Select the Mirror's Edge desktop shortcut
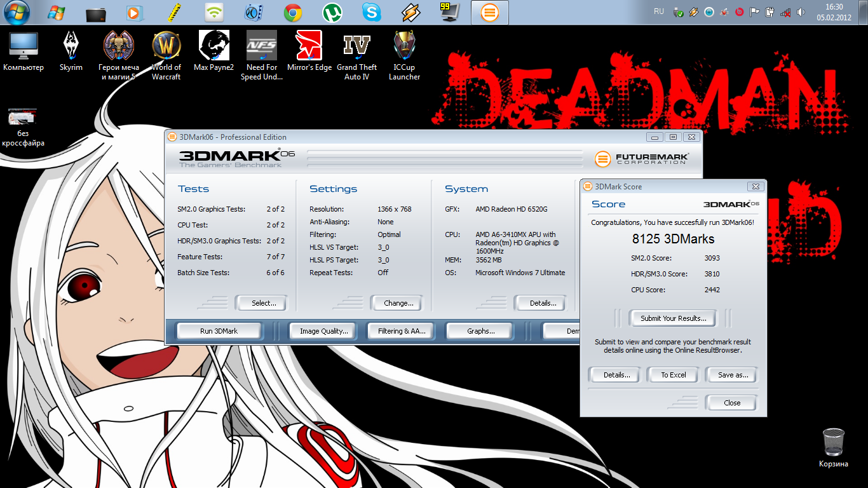868x488 pixels. point(309,52)
